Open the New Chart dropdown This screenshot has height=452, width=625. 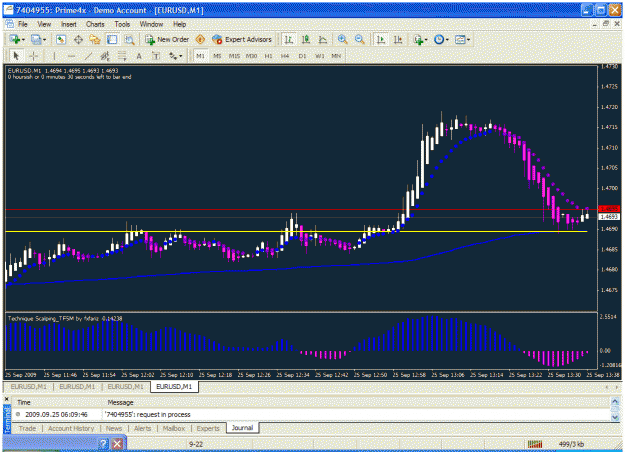pyautogui.click(x=17, y=39)
